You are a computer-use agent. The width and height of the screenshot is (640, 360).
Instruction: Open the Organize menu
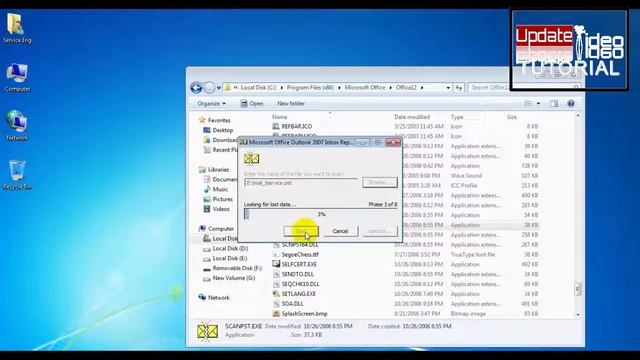coord(211,104)
